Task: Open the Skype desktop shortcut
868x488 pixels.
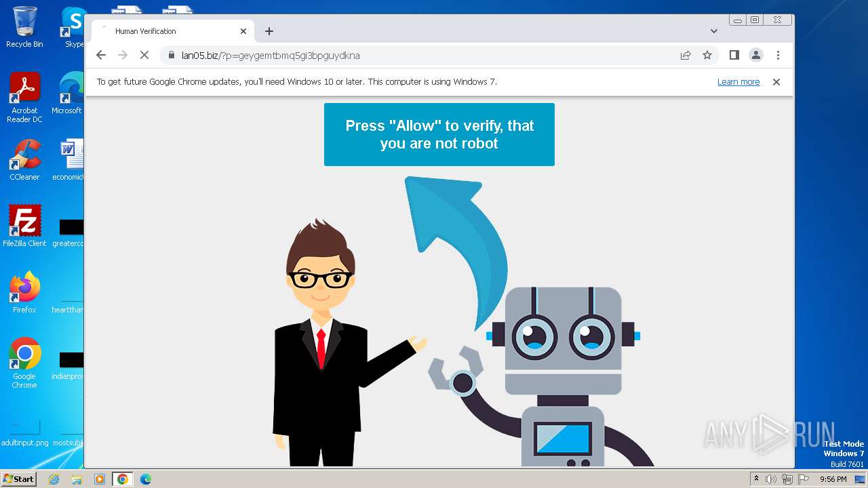Action: (73, 27)
